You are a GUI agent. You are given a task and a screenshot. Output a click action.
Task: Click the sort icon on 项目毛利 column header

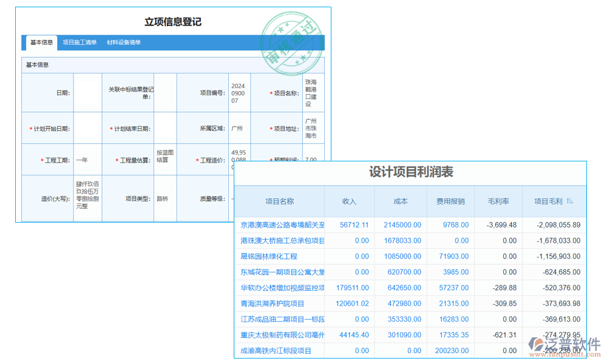[x=569, y=201]
